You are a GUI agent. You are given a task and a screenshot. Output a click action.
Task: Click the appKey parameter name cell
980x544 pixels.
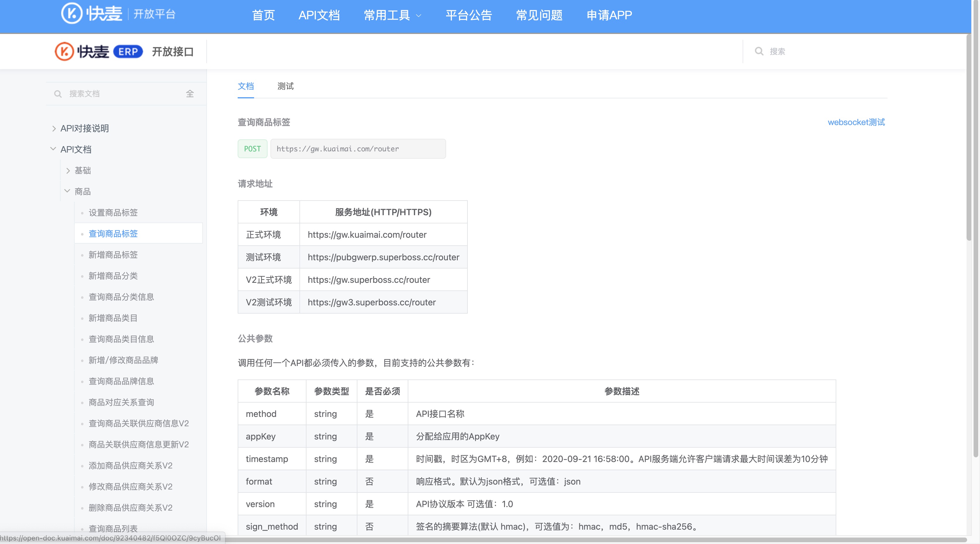click(272, 436)
